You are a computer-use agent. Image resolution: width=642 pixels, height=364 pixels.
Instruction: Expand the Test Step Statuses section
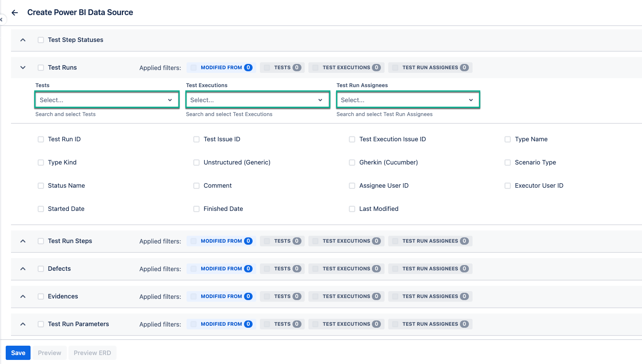click(x=23, y=40)
